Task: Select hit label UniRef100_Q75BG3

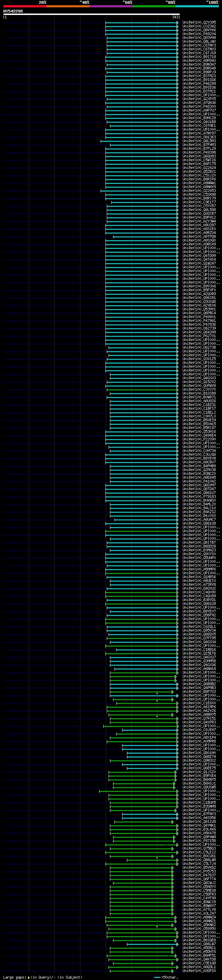Action: [x=199, y=848]
